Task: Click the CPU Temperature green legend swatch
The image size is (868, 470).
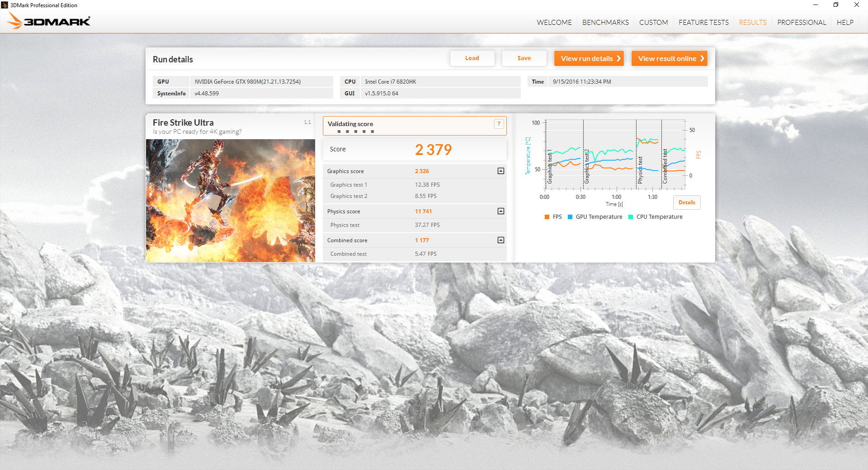Action: [x=631, y=217]
